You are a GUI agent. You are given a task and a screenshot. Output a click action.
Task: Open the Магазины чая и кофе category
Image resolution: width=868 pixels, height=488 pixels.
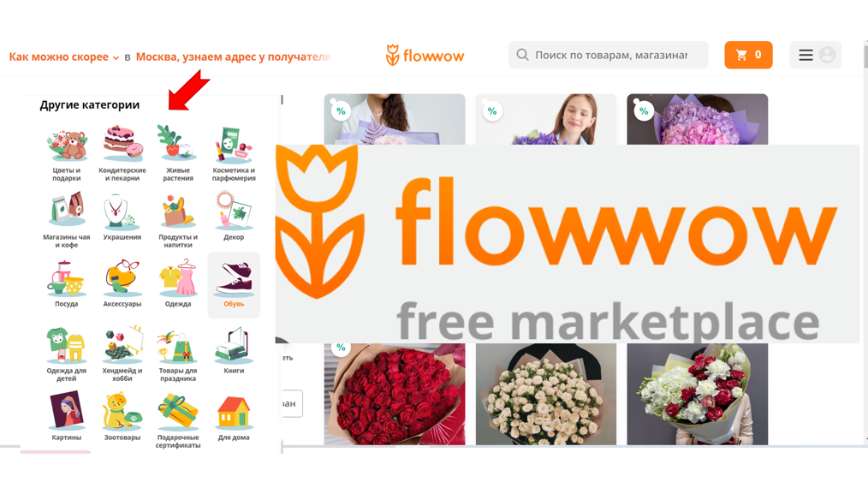[67, 221]
